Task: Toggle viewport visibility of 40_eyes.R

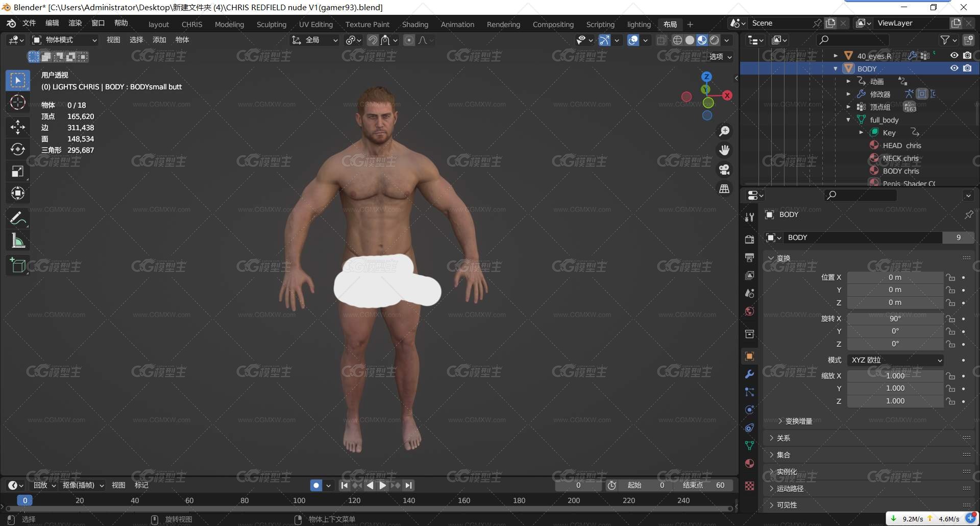Action: pos(954,55)
